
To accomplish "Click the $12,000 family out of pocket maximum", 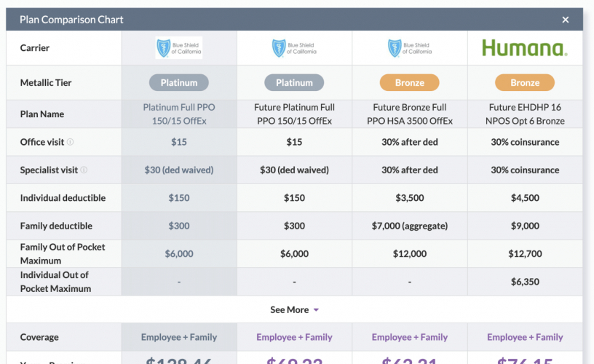I will point(410,254).
